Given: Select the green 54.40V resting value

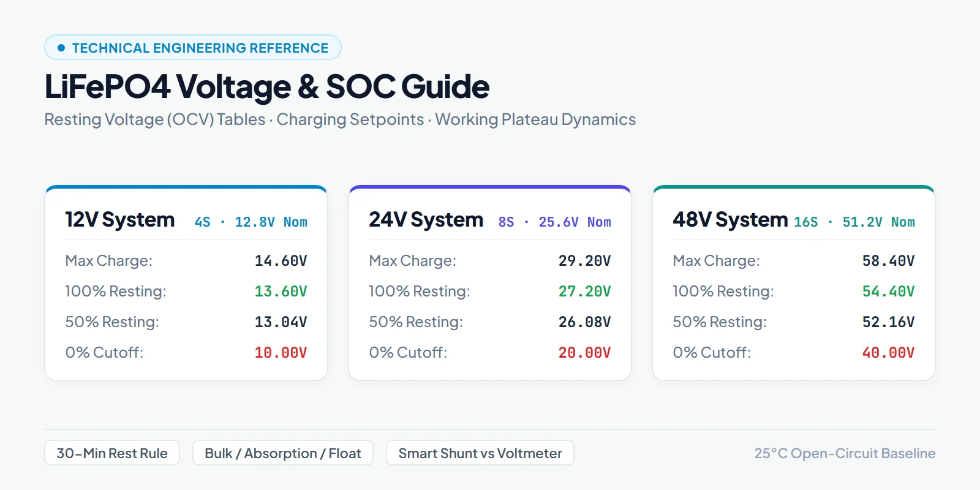Looking at the screenshot, I should 888,292.
